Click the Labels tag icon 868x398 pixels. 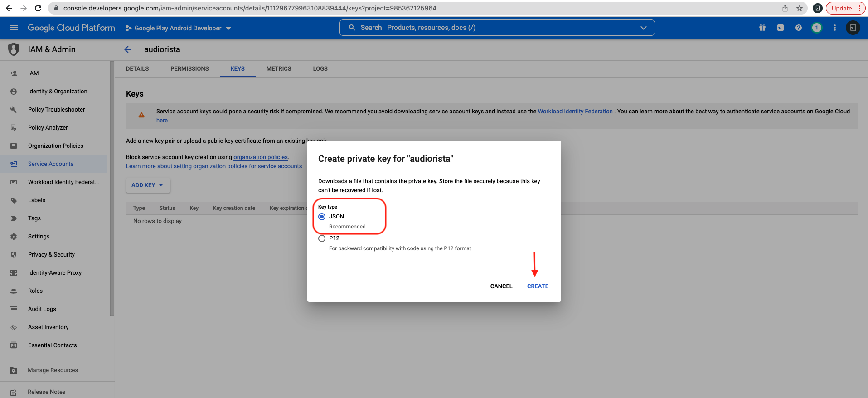click(x=14, y=200)
